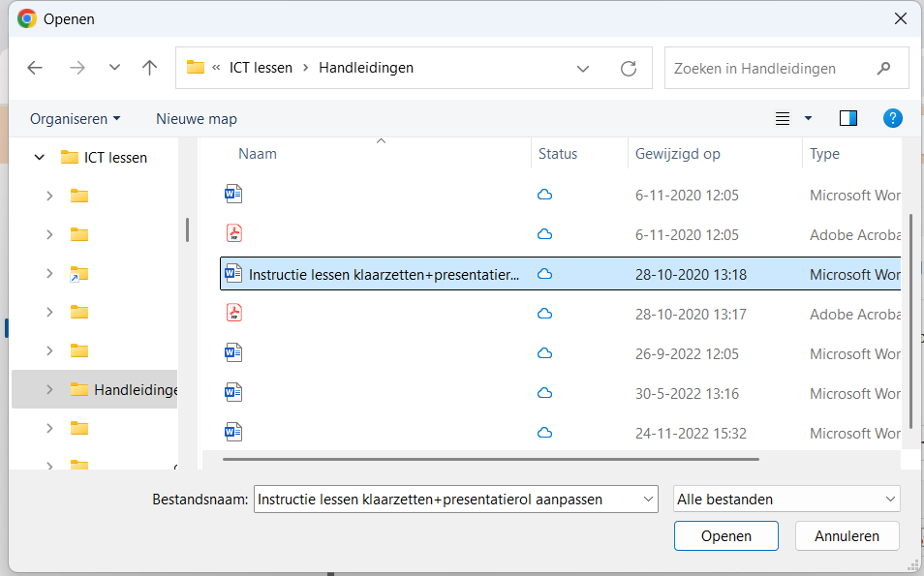This screenshot has height=576, width=924.
Task: Open the Organiseren menu
Action: click(75, 119)
